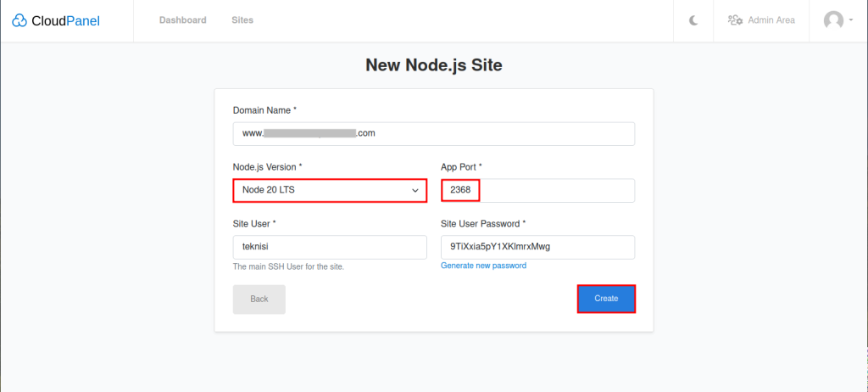Click the Site User Password label
Image resolution: width=868 pixels, height=392 pixels.
pos(483,223)
